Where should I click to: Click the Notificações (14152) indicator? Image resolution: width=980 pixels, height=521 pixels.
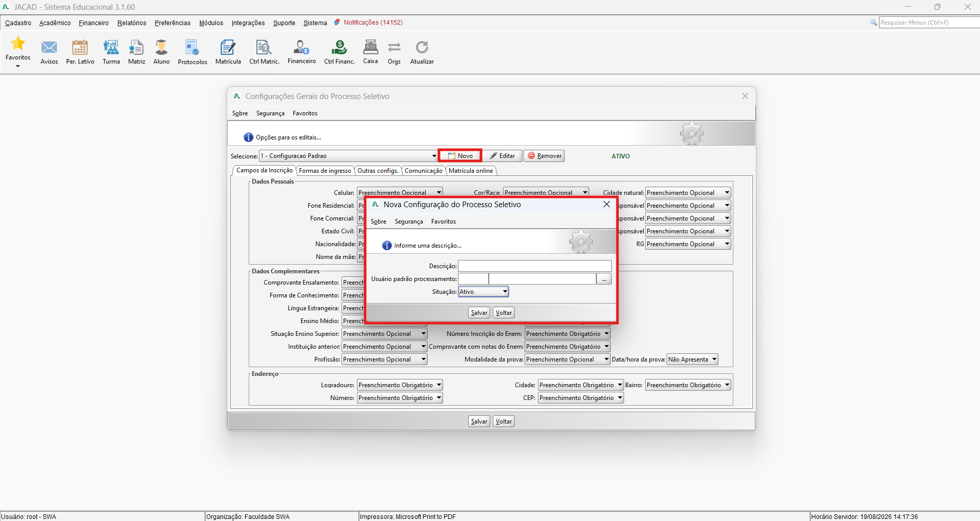[x=369, y=23]
